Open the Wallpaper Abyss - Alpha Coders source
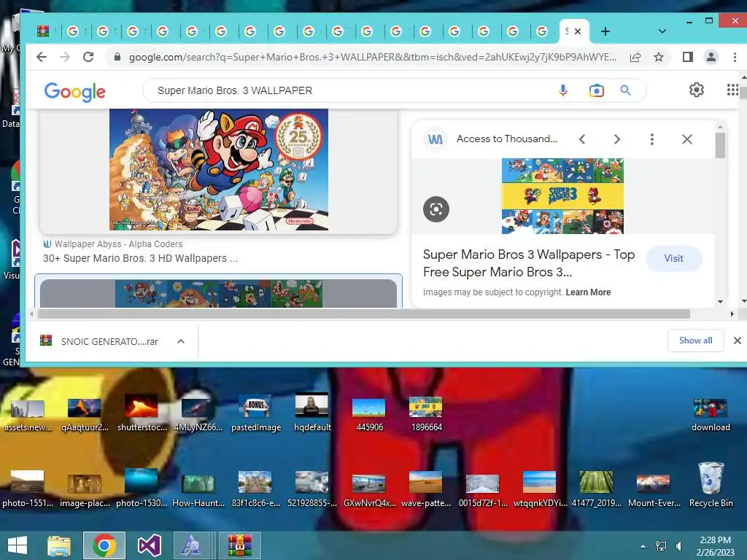Image resolution: width=747 pixels, height=560 pixels. (118, 244)
